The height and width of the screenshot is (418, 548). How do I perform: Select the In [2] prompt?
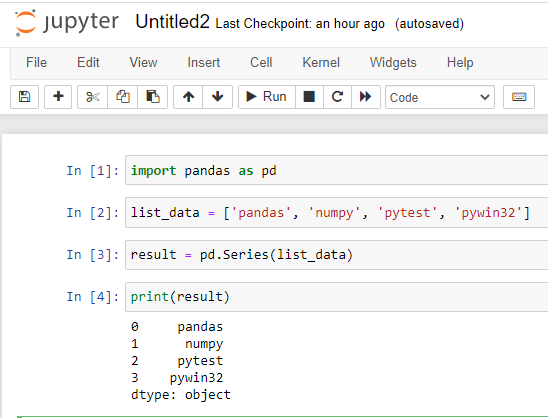point(93,213)
